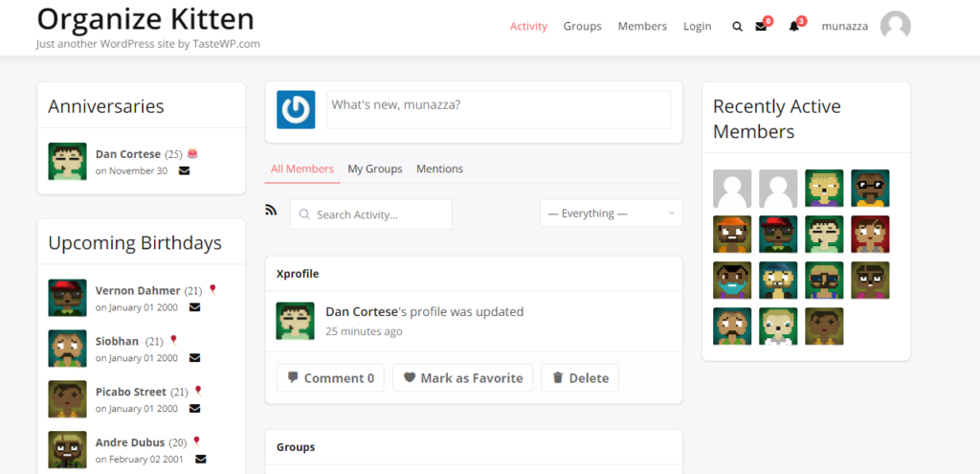Open messages envelope icon with badge
This screenshot has width=980, height=474.
761,27
